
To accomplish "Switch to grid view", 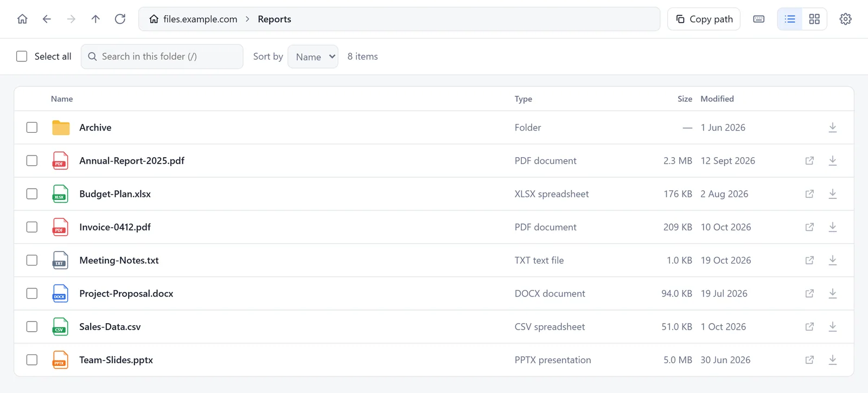I will click(814, 19).
